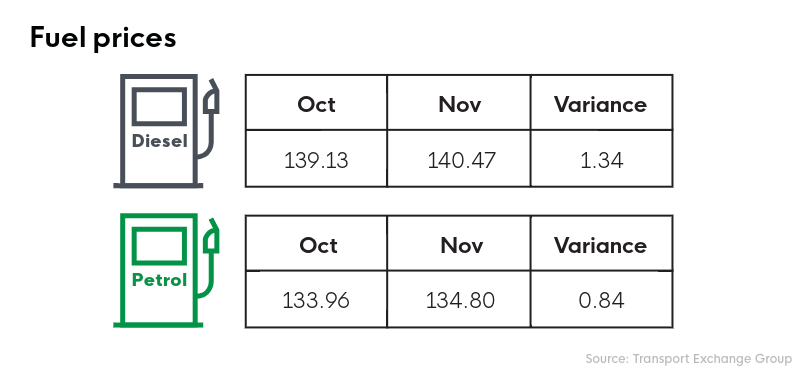Select the diesel table Oct header

click(x=316, y=104)
